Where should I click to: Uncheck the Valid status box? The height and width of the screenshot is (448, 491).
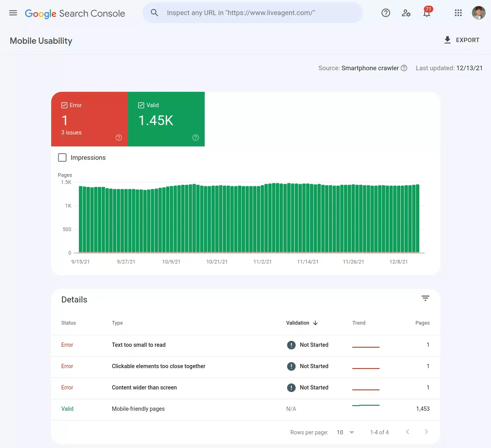click(141, 105)
